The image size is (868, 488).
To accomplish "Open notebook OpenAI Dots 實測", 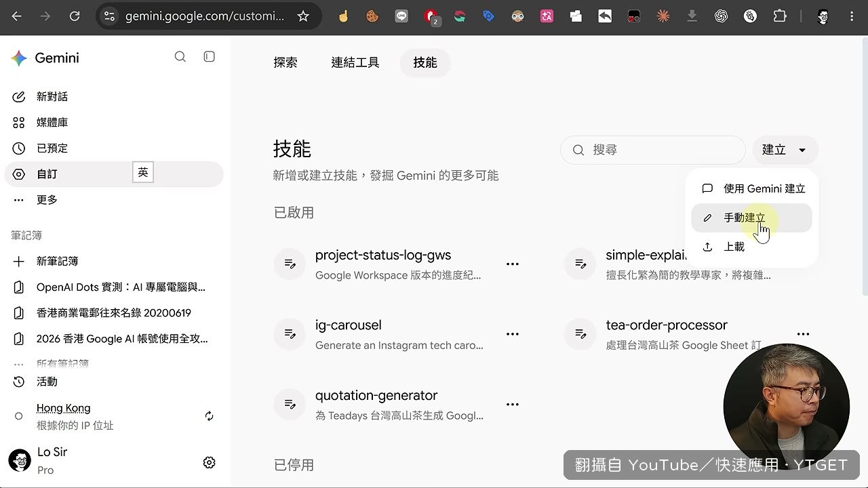I will (x=114, y=287).
